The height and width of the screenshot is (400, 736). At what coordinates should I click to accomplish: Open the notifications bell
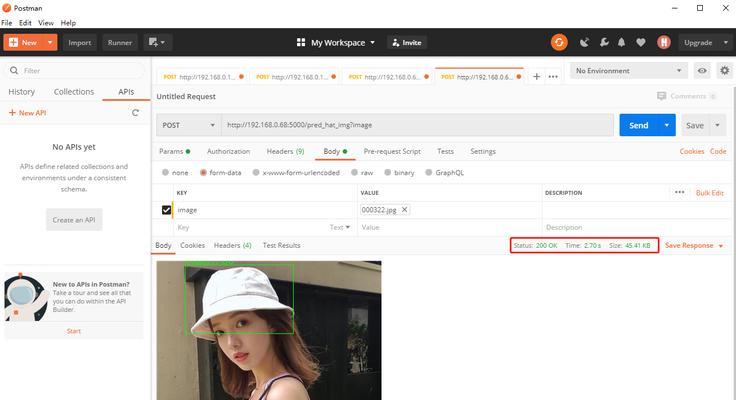pyautogui.click(x=621, y=43)
